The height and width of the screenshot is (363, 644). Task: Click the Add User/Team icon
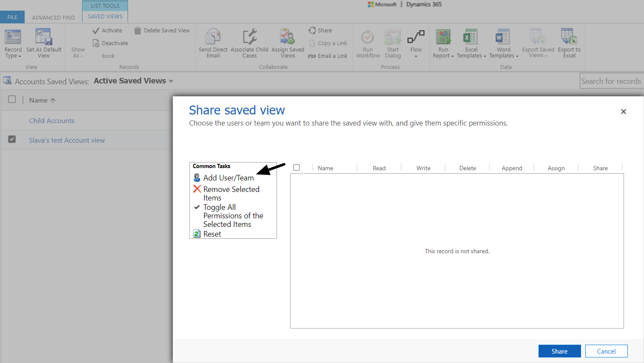coord(197,177)
